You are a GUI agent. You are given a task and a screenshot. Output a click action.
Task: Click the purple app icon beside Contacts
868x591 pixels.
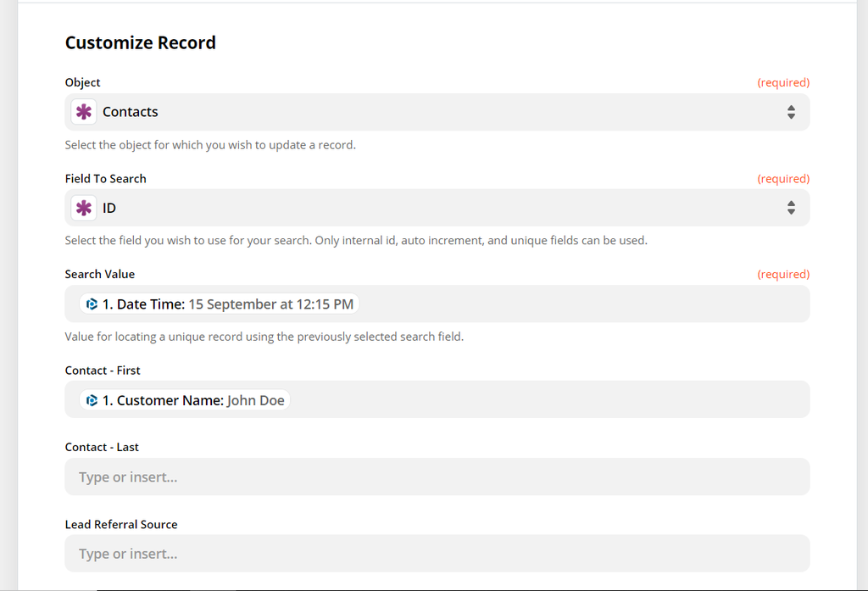[x=83, y=111]
